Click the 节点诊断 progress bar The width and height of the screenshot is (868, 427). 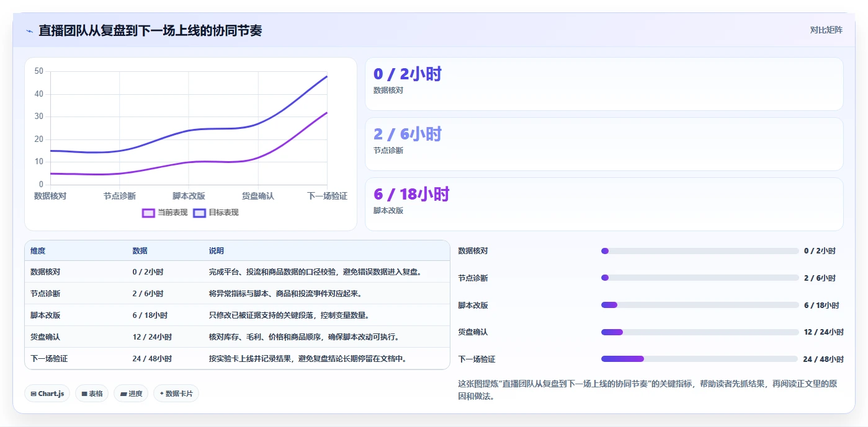click(700, 278)
